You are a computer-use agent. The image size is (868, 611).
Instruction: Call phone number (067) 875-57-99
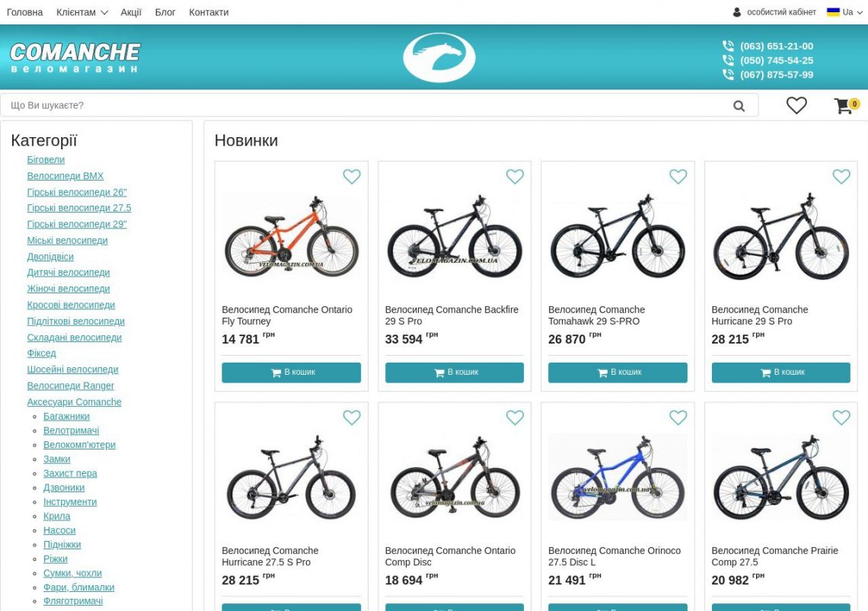point(777,74)
